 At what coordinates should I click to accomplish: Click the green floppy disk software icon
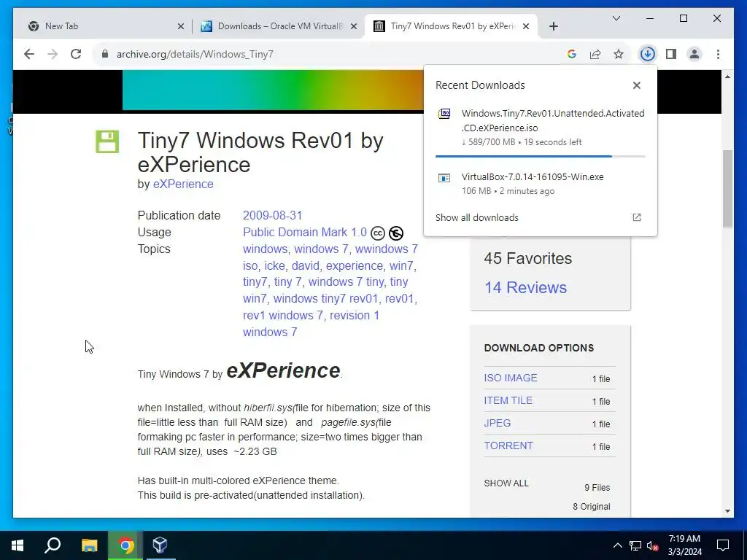point(107,141)
